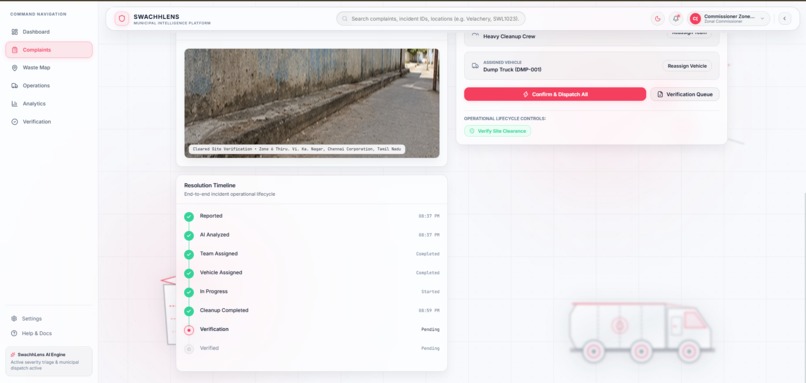Click the Cleared Site Verification caption label
Viewport: 806px width, 383px height.
click(297, 149)
